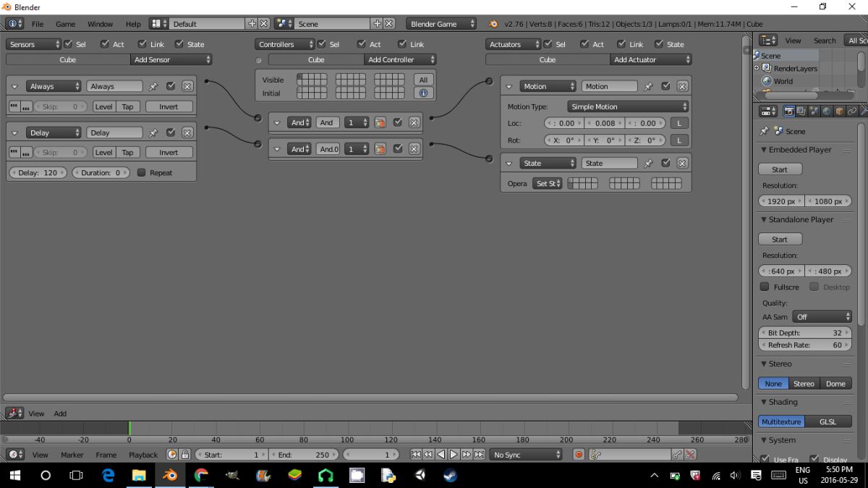Toggle the Sensors State checkbox

178,44
